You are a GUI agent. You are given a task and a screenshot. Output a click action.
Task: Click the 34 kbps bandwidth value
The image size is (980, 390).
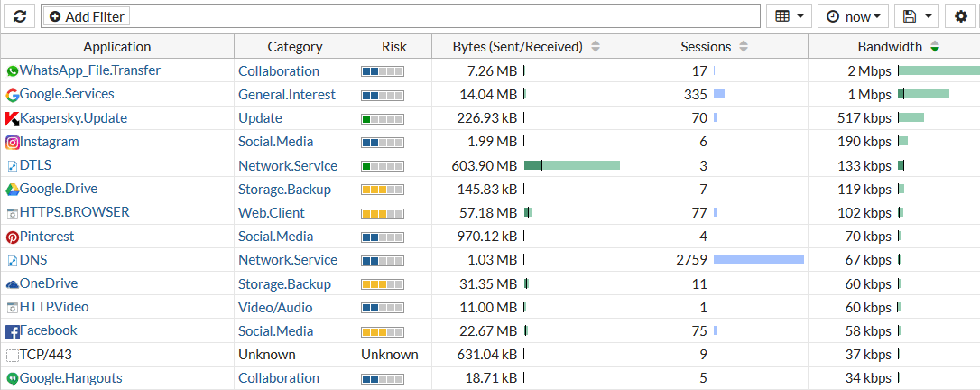tap(868, 378)
